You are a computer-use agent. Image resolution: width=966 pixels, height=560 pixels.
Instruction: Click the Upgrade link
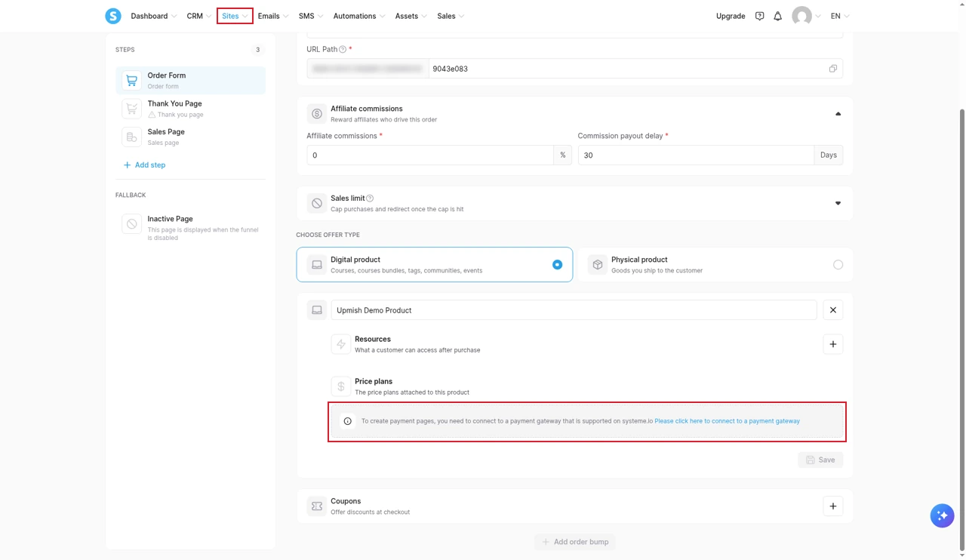(731, 16)
